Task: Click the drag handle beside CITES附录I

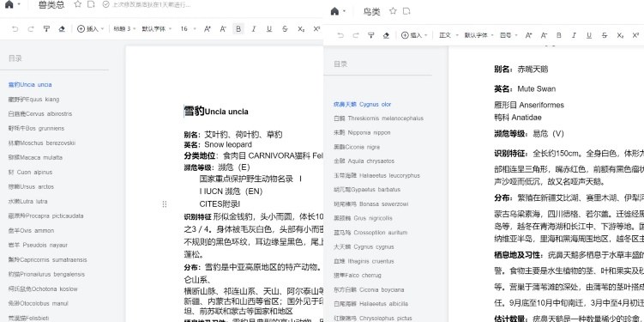Action: [165, 204]
